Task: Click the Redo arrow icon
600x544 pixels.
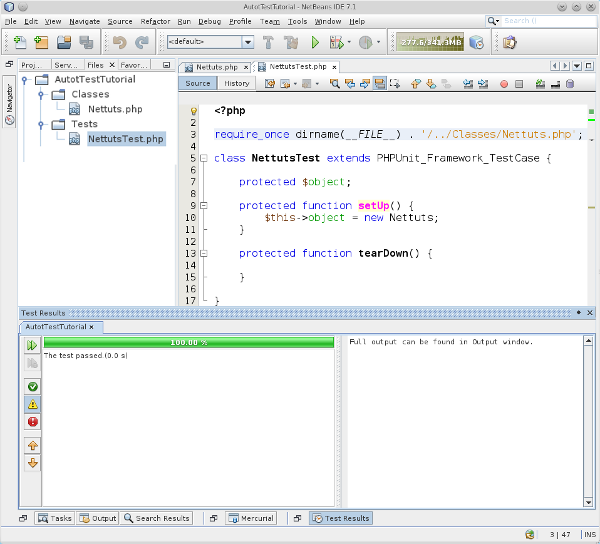Action: click(142, 42)
